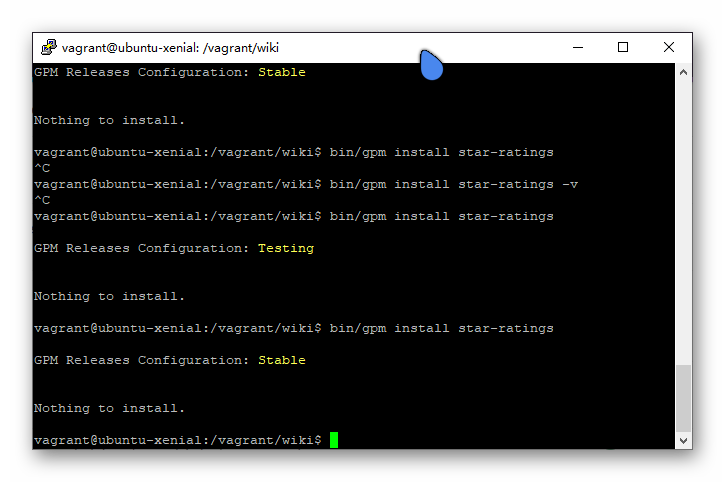The height and width of the screenshot is (482, 725).
Task: Click the terminal scrollbar thumb
Action: (683, 398)
